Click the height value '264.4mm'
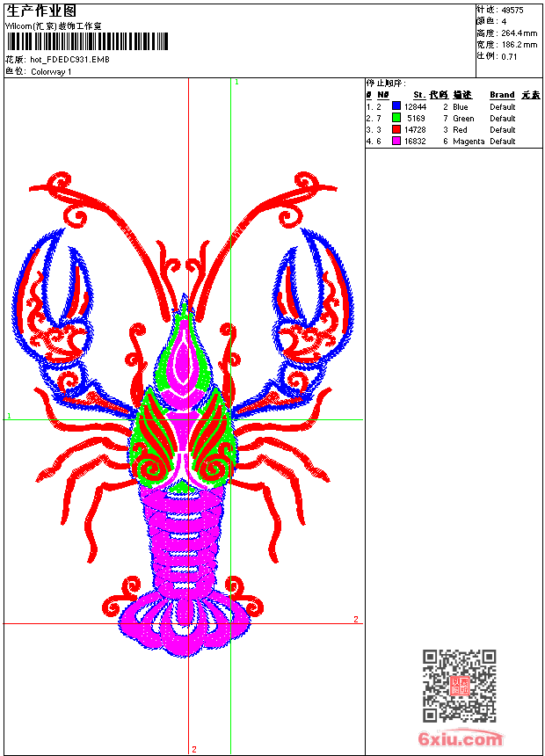The width and height of the screenshot is (545, 756). click(519, 33)
